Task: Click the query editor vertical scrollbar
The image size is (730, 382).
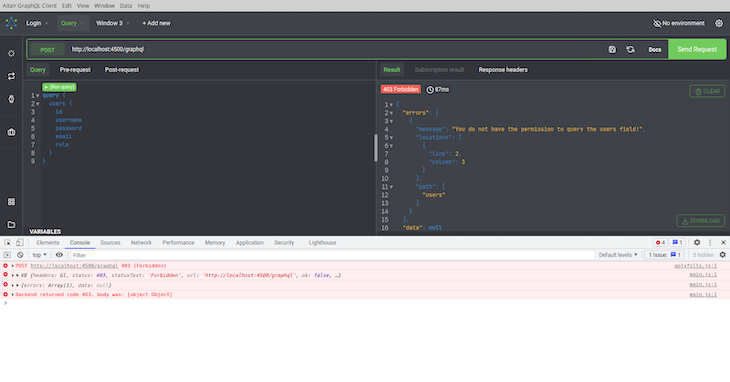Action: point(375,148)
